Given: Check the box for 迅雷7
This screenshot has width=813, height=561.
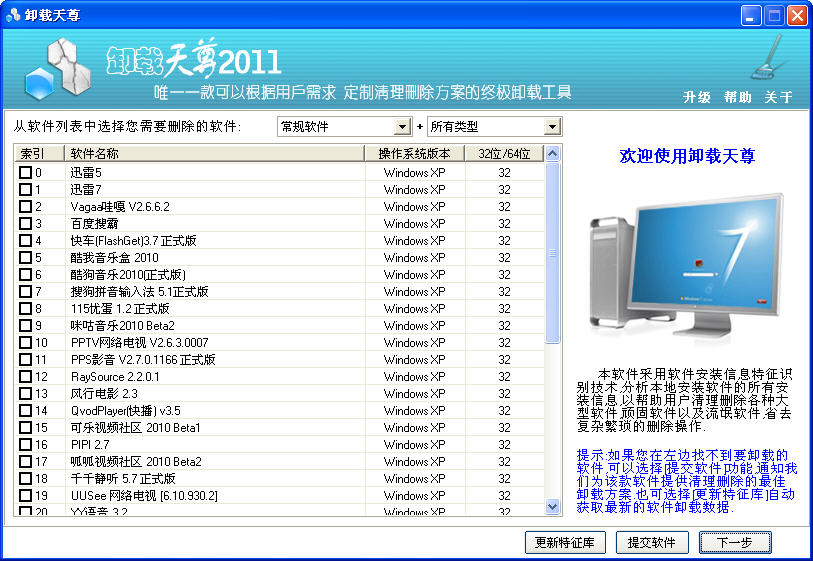Looking at the screenshot, I should click(x=25, y=189).
